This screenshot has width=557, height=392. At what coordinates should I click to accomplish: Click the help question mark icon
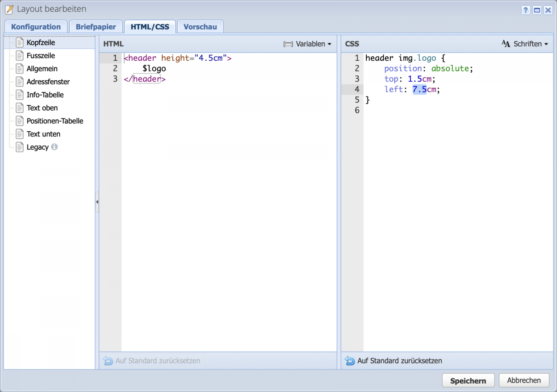click(x=525, y=10)
